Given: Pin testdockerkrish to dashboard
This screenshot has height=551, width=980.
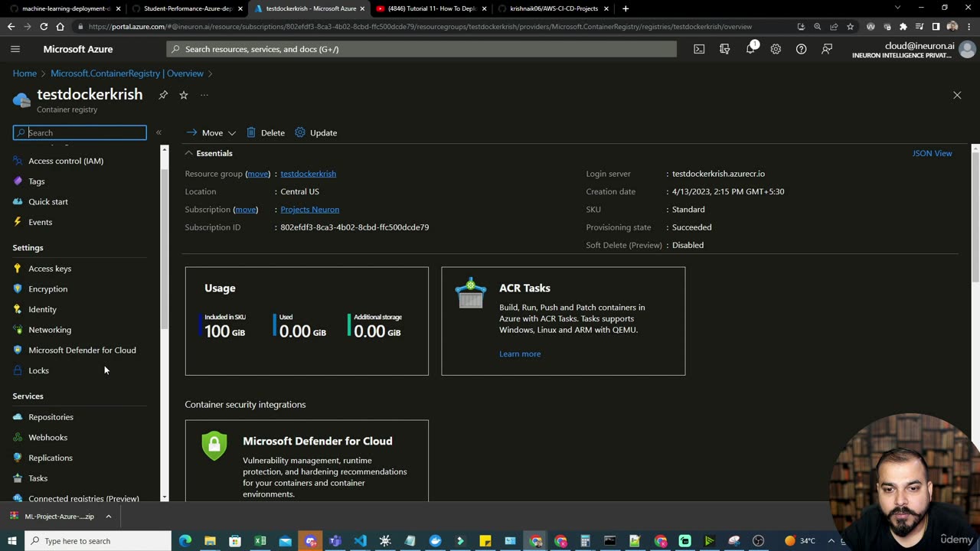Looking at the screenshot, I should coord(163,95).
